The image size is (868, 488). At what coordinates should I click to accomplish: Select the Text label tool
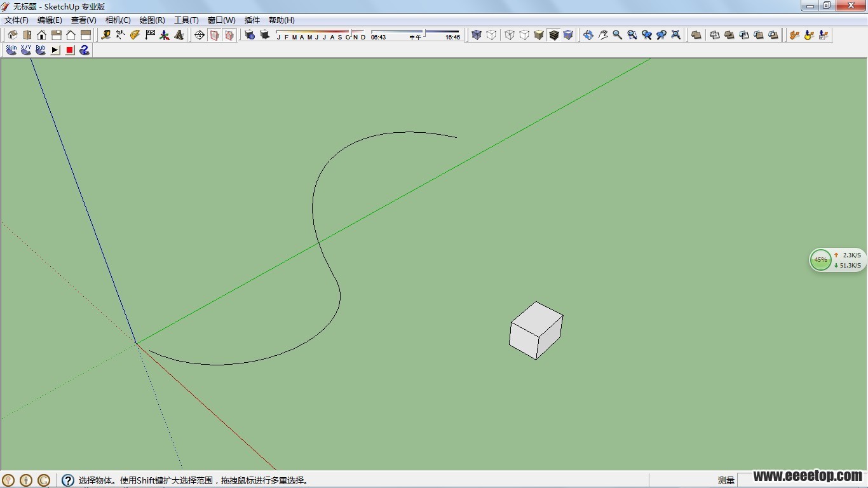150,35
